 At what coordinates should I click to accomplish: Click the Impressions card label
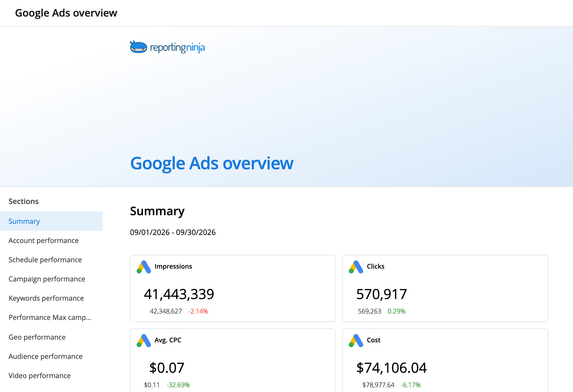point(173,266)
